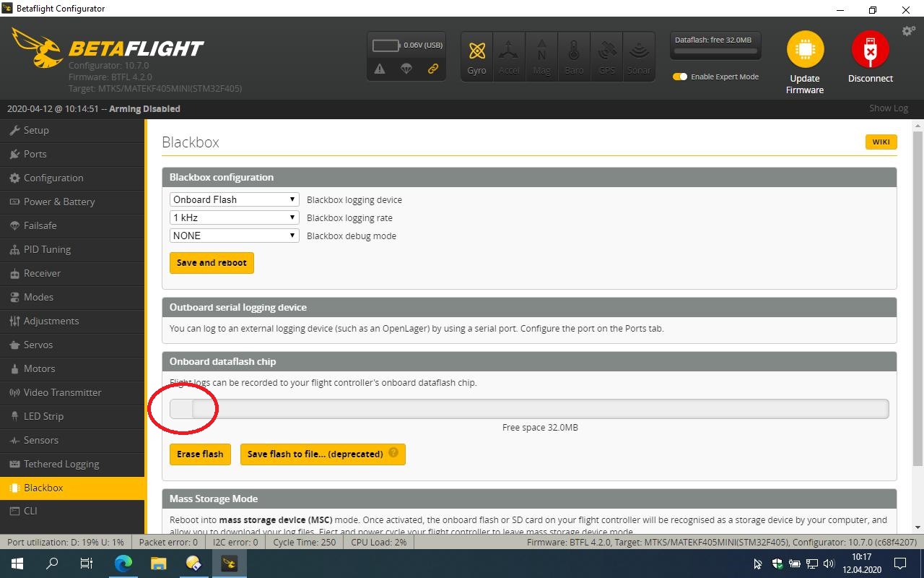Change the Blackbox logging rate dropdown
The width and height of the screenshot is (924, 578).
click(233, 217)
